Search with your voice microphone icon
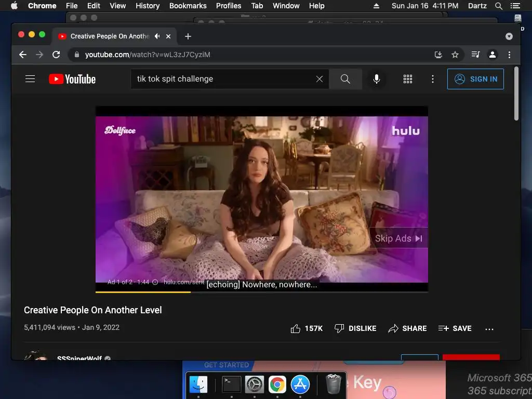532x399 pixels. pyautogui.click(x=376, y=79)
